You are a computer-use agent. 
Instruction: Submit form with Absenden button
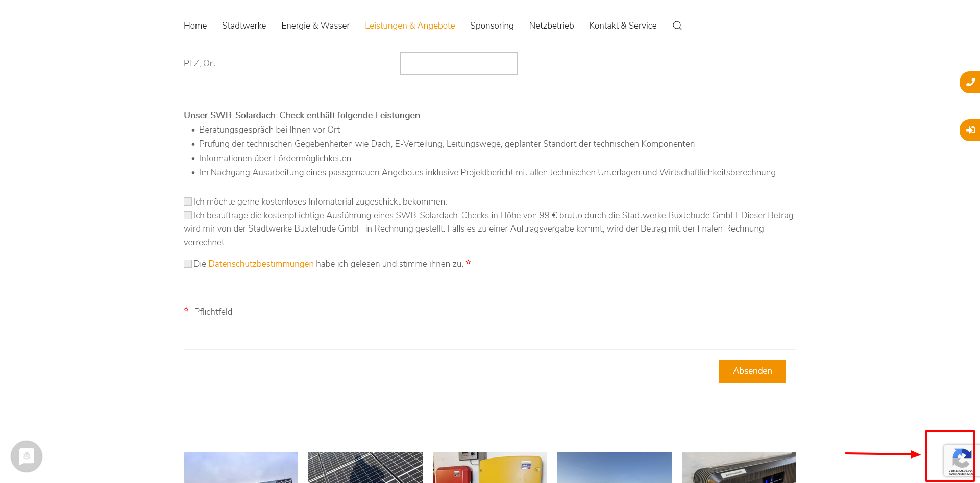tap(752, 371)
